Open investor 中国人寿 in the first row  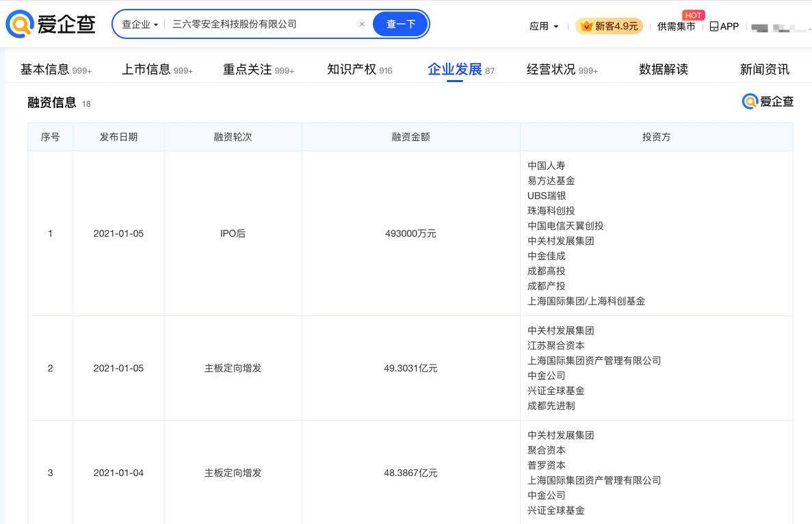[x=546, y=166]
